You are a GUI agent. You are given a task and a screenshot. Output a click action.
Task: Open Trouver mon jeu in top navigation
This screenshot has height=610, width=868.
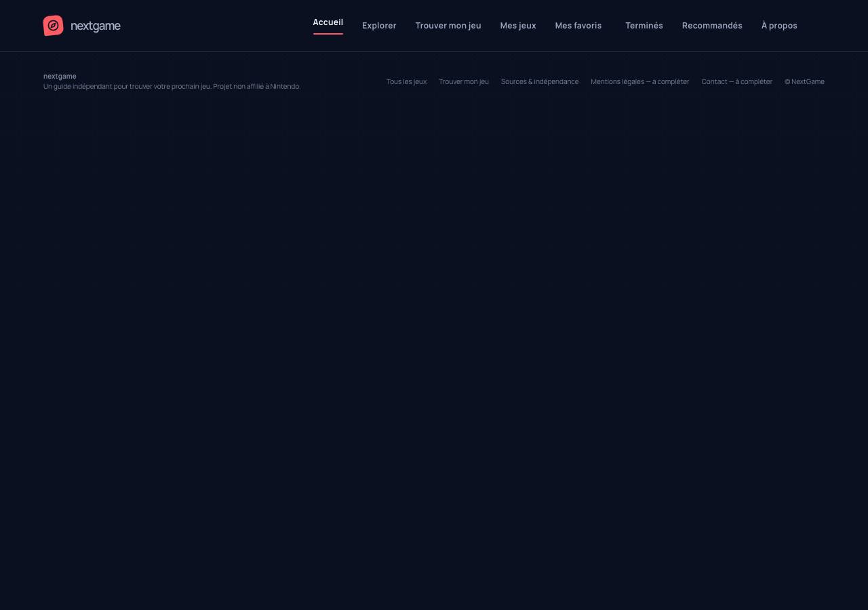point(448,26)
